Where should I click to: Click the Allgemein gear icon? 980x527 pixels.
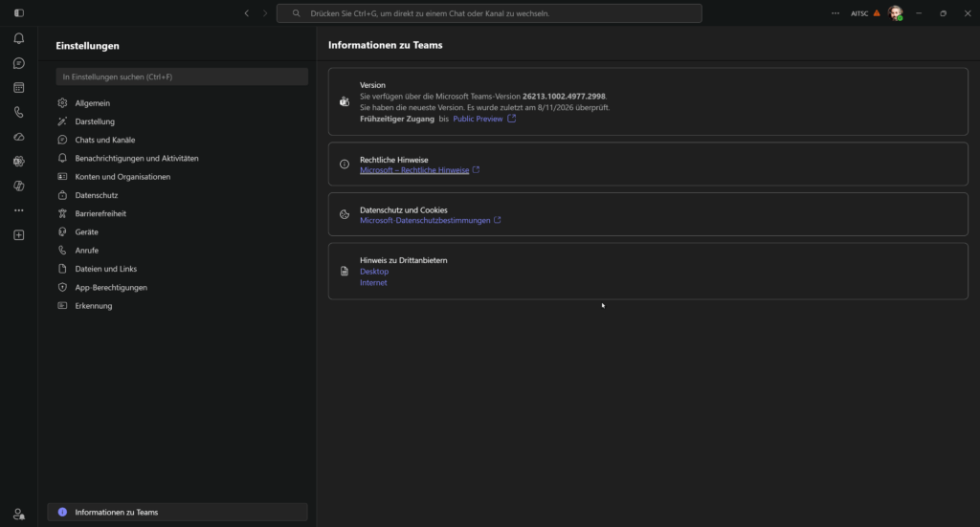click(x=62, y=103)
